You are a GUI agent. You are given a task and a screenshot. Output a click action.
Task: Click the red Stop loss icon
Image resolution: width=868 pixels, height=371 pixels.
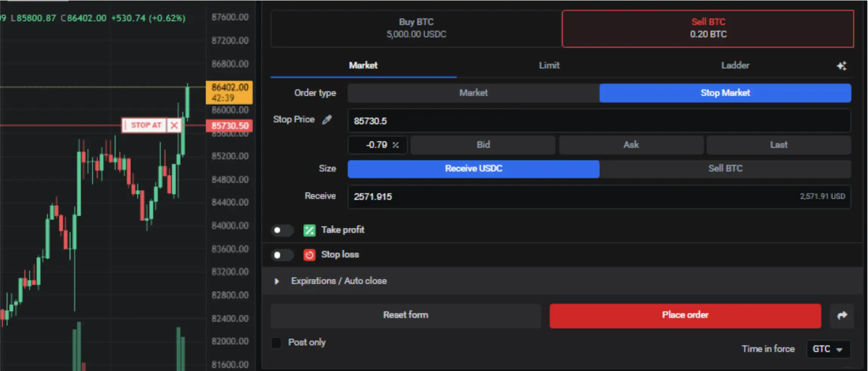point(309,255)
